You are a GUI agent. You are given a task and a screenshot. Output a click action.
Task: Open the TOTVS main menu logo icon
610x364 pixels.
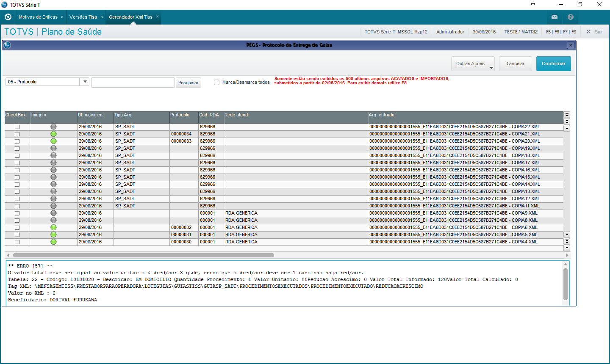(x=8, y=17)
